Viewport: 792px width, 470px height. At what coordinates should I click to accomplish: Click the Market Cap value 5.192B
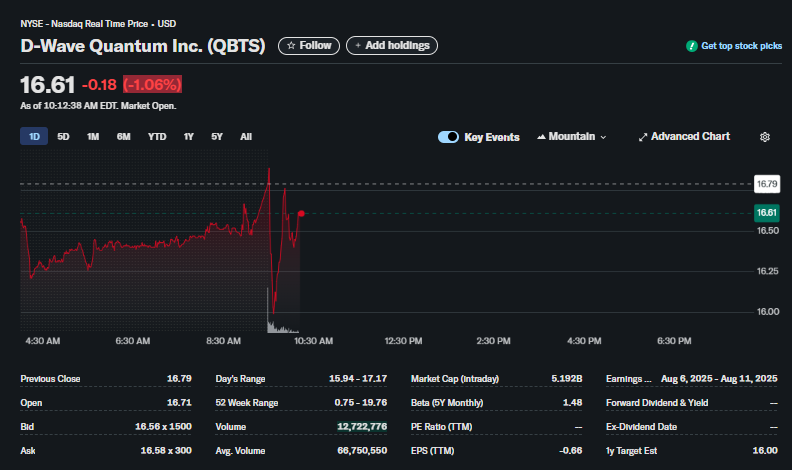point(567,379)
